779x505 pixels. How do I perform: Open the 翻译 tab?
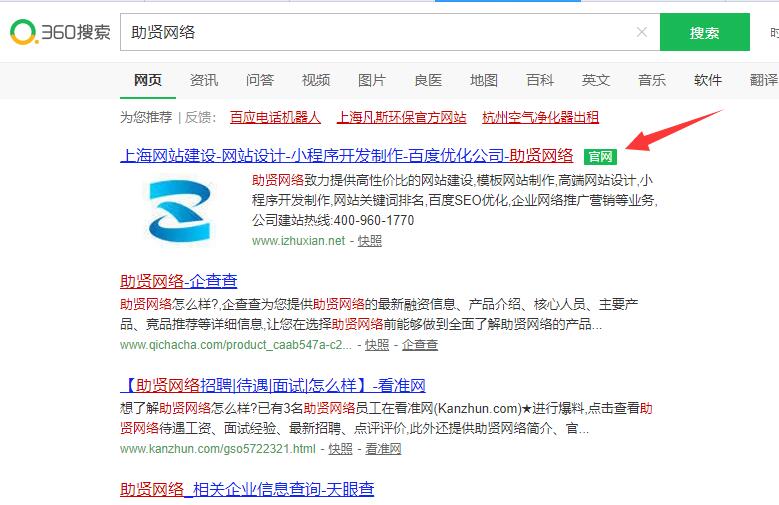tap(764, 80)
